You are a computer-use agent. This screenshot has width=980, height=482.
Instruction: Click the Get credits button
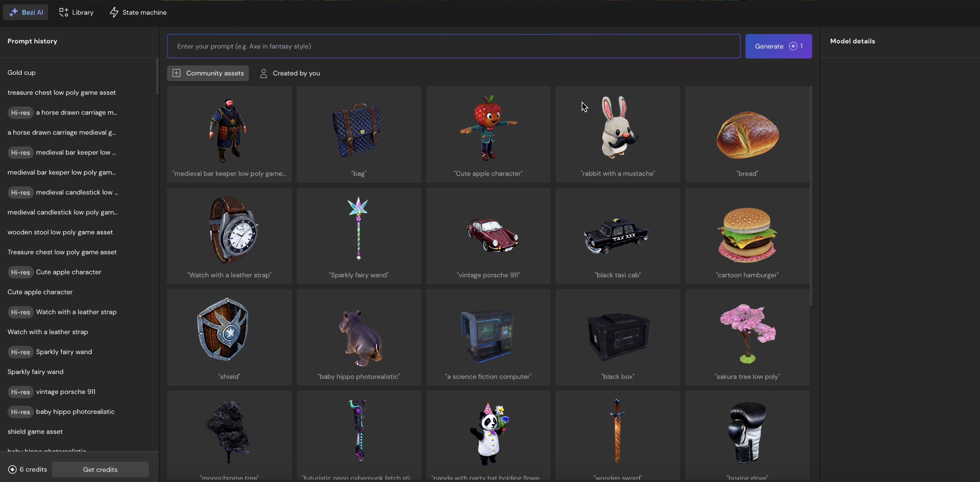(100, 469)
